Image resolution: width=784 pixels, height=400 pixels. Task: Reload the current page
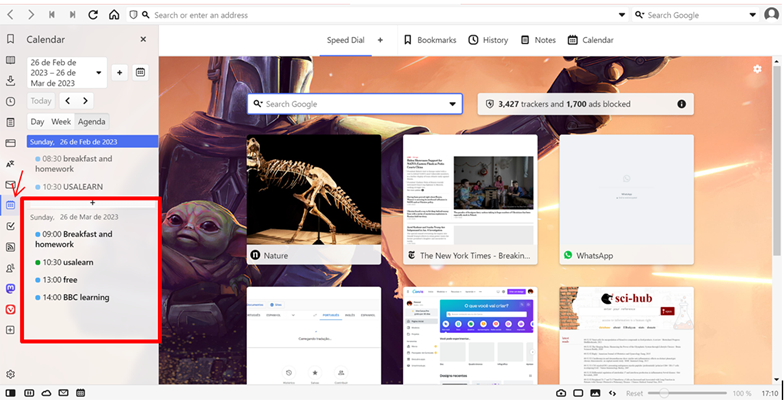coord(93,15)
